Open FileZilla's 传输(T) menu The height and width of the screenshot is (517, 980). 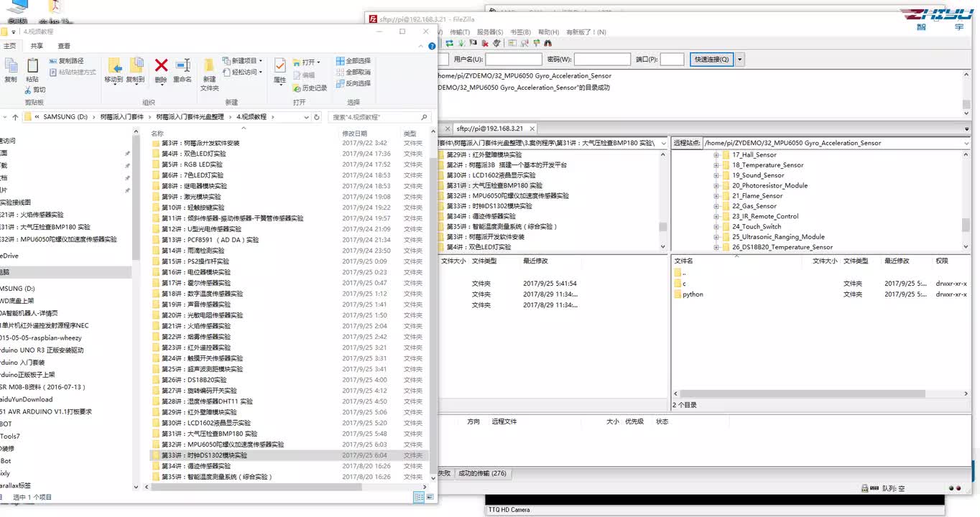[x=460, y=32]
